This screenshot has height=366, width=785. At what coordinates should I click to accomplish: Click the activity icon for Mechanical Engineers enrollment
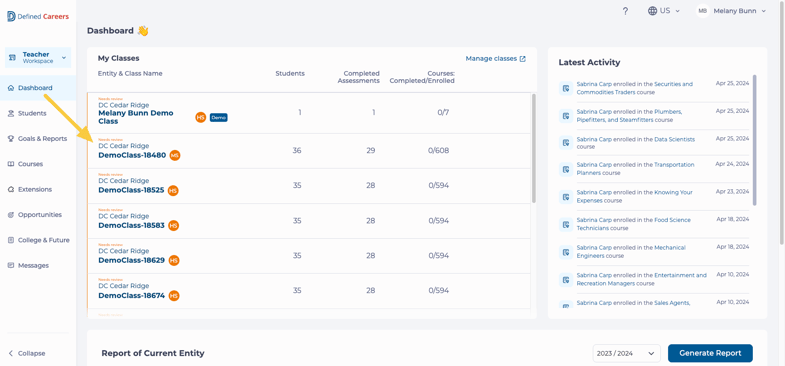click(566, 252)
